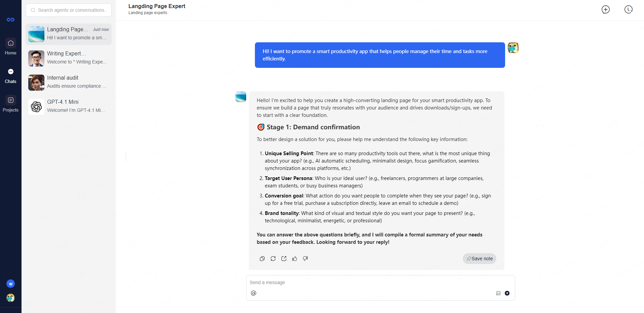The height and width of the screenshot is (313, 644).
Task: Select the Internal audit conversation
Action: coord(69,82)
